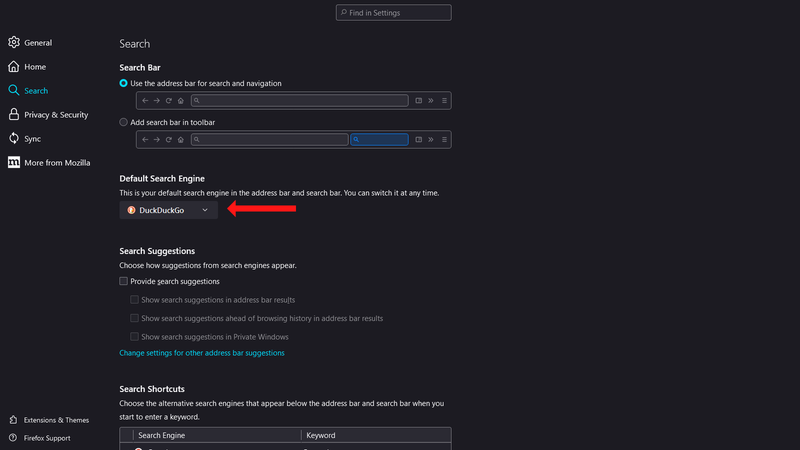Open the Privacy & Security settings category
Viewport: 800px width, 450px height.
56,115
